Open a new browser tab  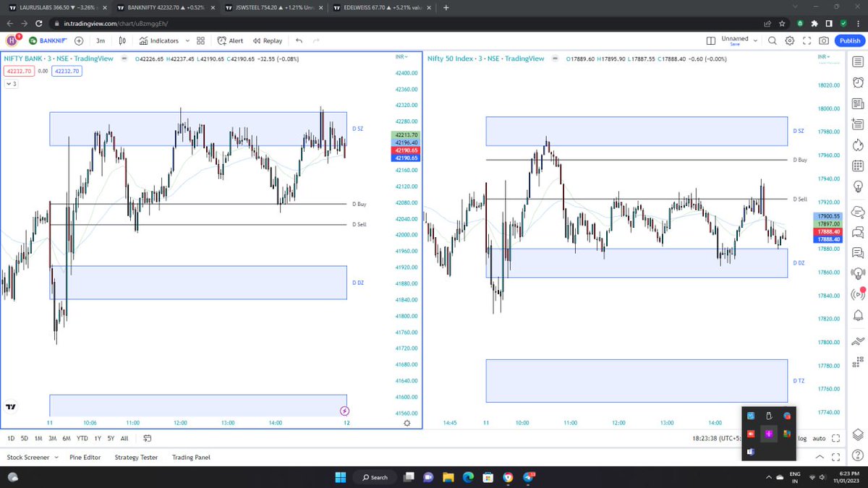(x=446, y=7)
